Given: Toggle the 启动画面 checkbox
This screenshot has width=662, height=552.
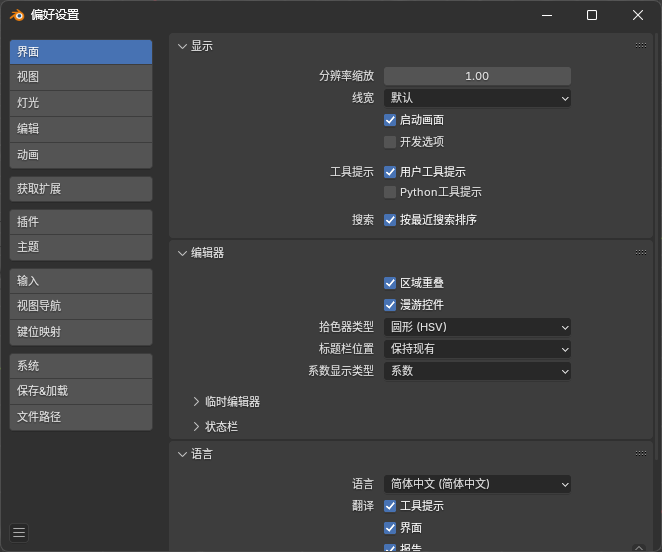Looking at the screenshot, I should [x=390, y=120].
